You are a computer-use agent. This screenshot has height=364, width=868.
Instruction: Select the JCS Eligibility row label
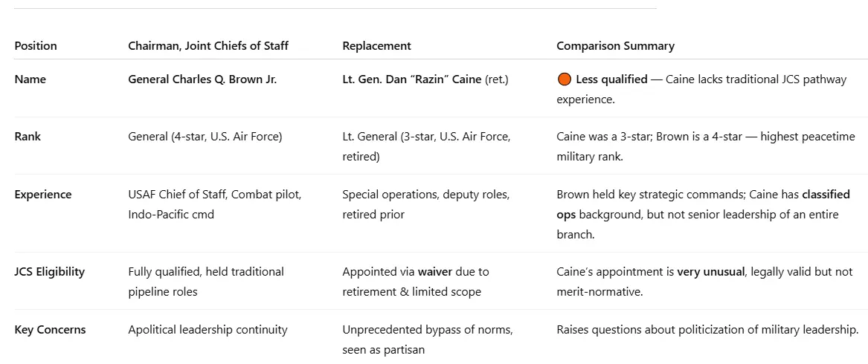49,272
